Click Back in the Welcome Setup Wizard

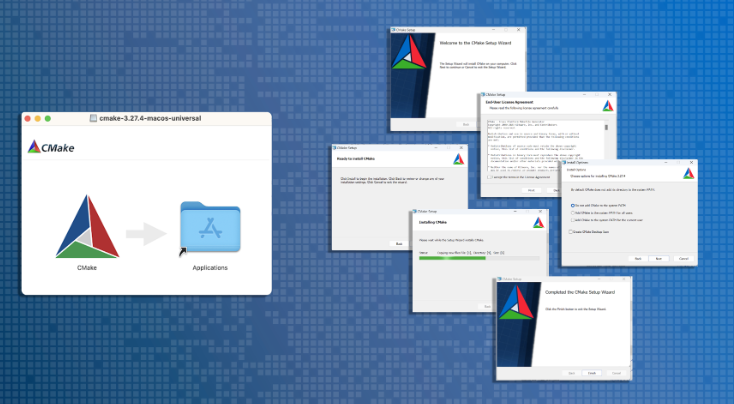466,125
